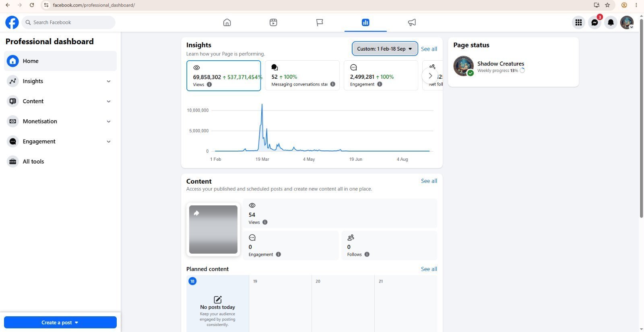The height and width of the screenshot is (332, 644).
Task: Click info icon next to Messaging conversations
Action: (333, 84)
